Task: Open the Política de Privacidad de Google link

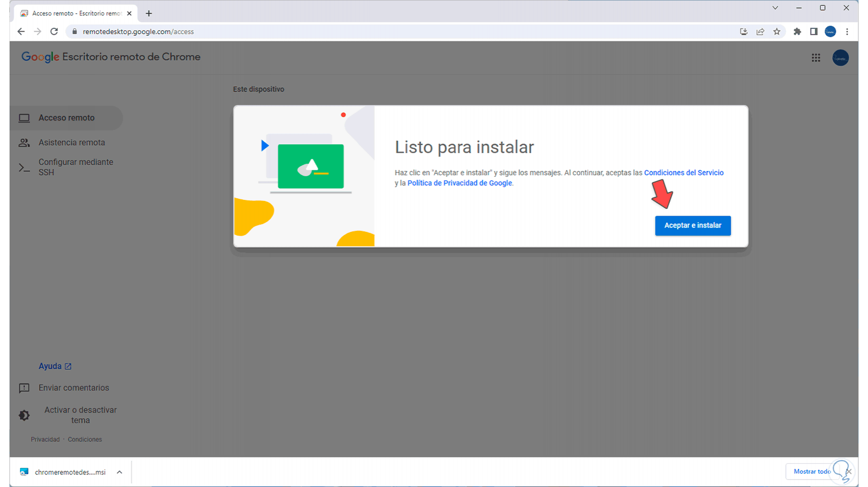Action: pos(459,183)
